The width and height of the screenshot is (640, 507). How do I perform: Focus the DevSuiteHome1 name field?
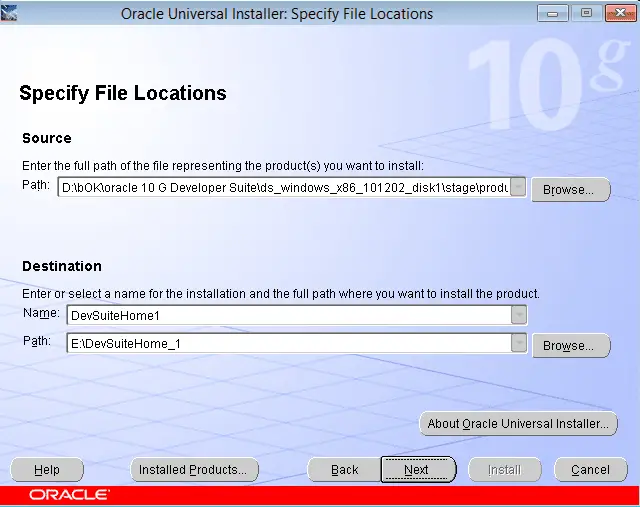tap(289, 315)
